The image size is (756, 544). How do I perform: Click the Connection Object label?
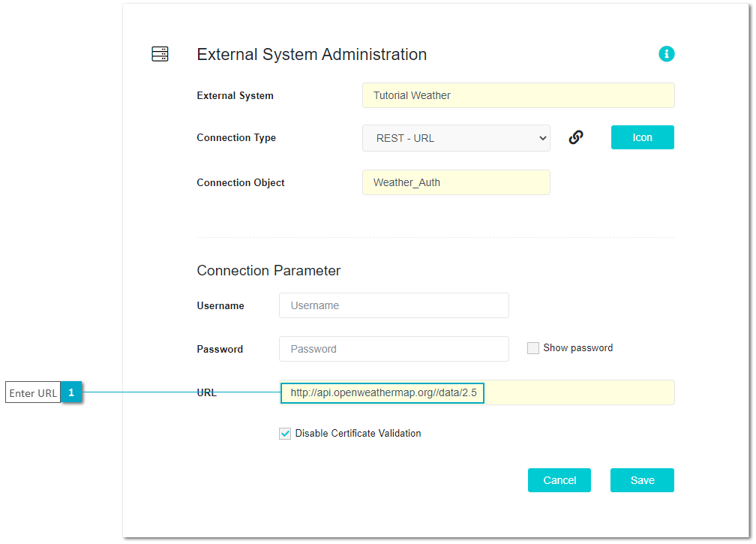coord(241,183)
